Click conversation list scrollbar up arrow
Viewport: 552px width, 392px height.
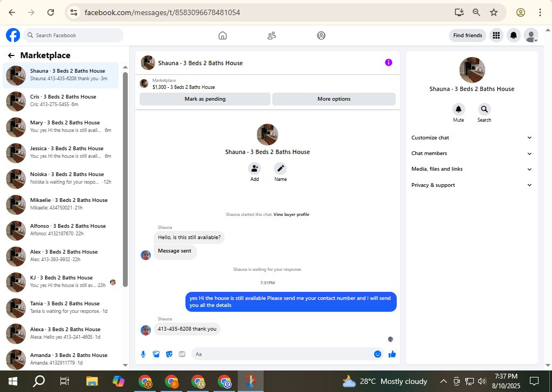(125, 67)
